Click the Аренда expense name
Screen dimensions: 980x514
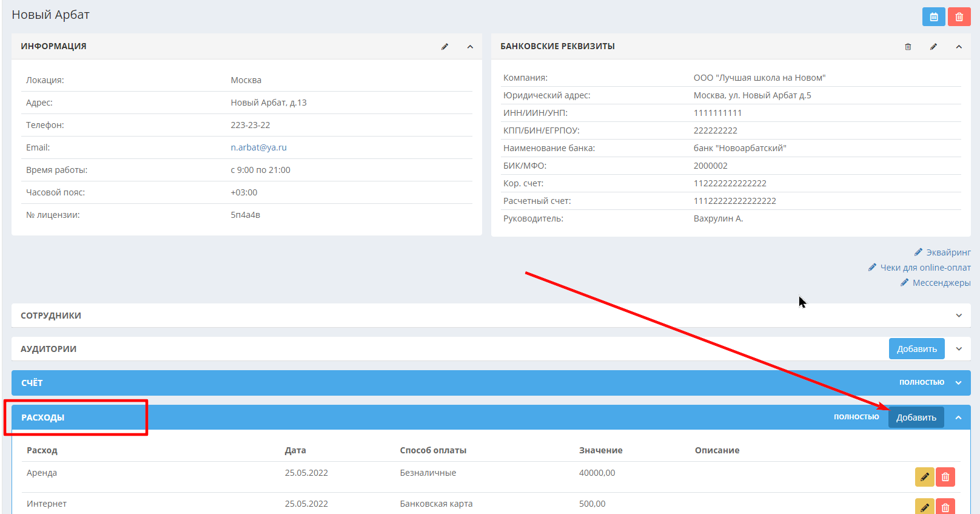(42, 473)
